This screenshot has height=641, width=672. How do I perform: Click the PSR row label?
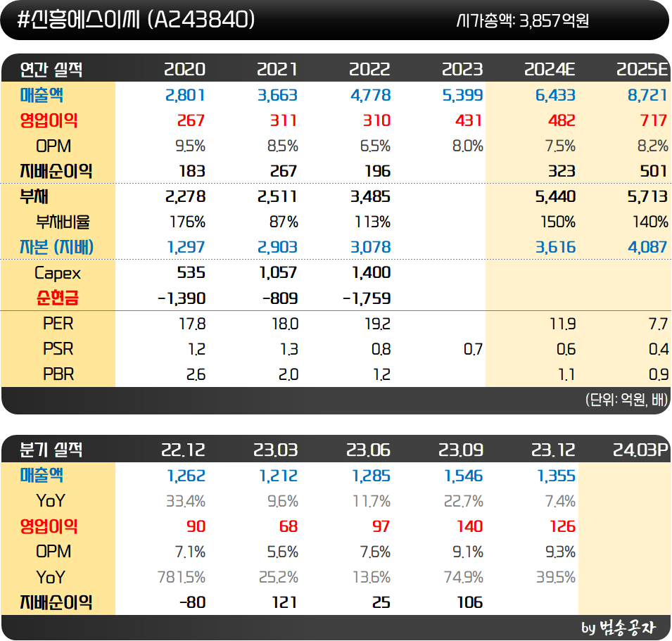(58, 349)
